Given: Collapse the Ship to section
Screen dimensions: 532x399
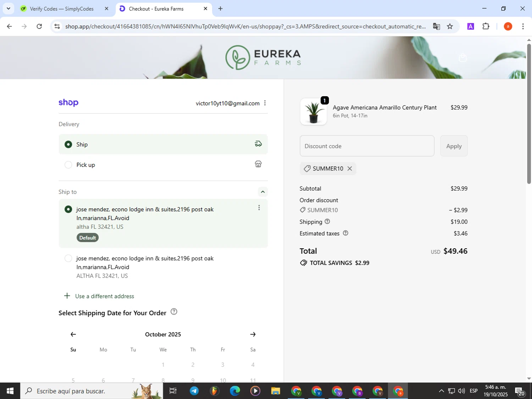Looking at the screenshot, I should pos(262,192).
